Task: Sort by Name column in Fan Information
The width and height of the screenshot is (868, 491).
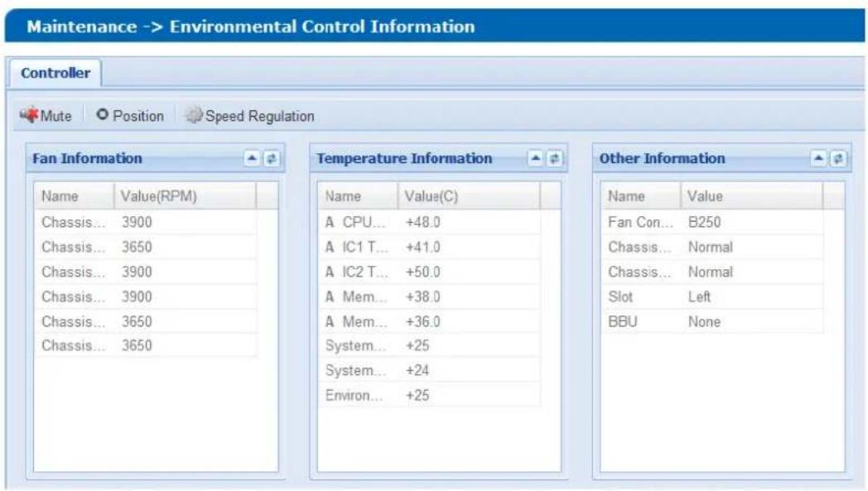Action: [75, 196]
